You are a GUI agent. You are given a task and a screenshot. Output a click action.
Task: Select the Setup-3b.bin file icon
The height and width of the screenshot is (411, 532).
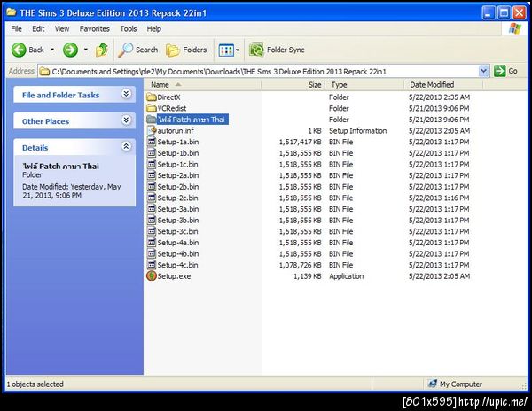click(152, 220)
